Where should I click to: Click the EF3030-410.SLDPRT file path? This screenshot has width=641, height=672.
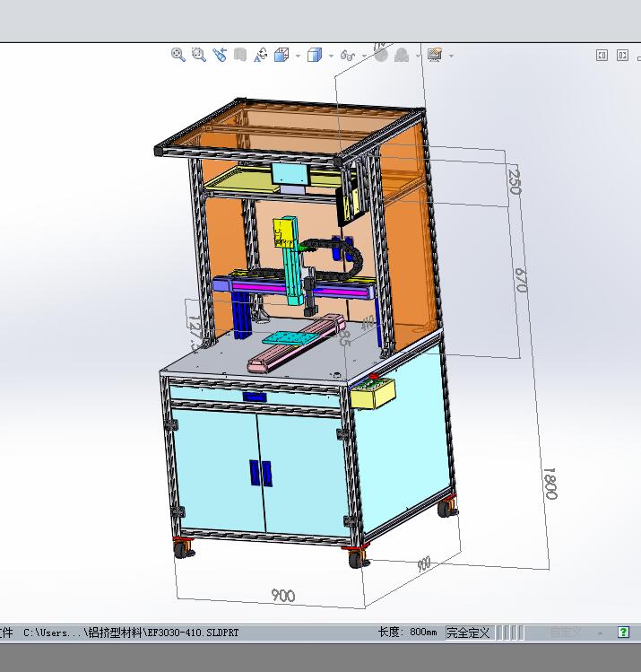[x=131, y=633]
